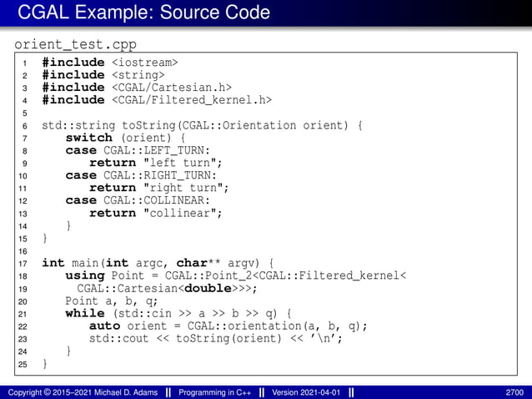This screenshot has height=399, width=532.
Task: Click the 'CGAL::Cartesian<double>>>;' line
Action: [x=167, y=288]
